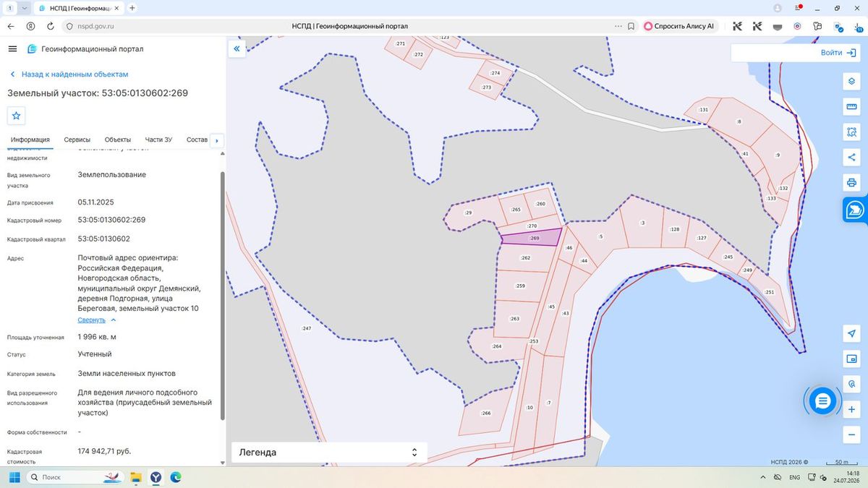Open the Windows Start menu
Viewport: 868px width, 488px height.
click(x=13, y=477)
